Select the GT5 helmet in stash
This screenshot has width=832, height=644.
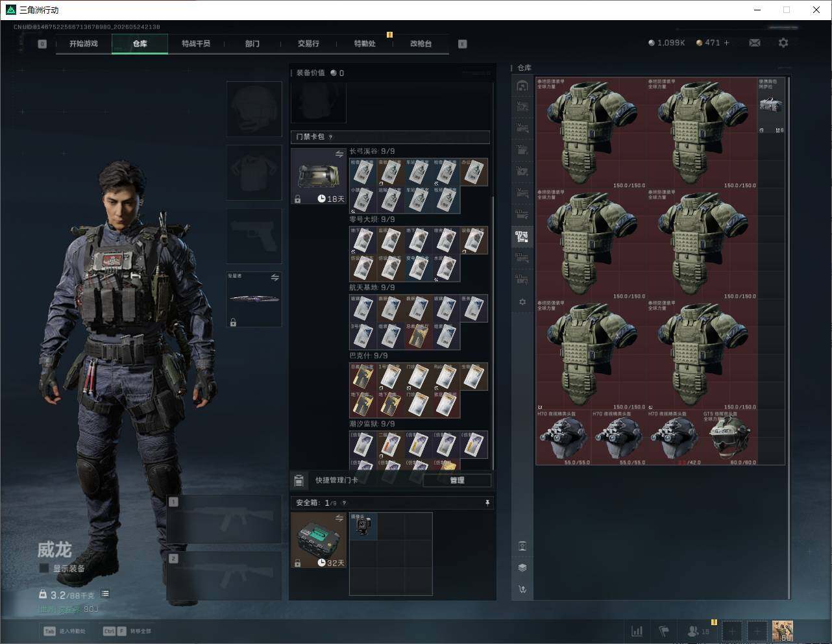[729, 438]
